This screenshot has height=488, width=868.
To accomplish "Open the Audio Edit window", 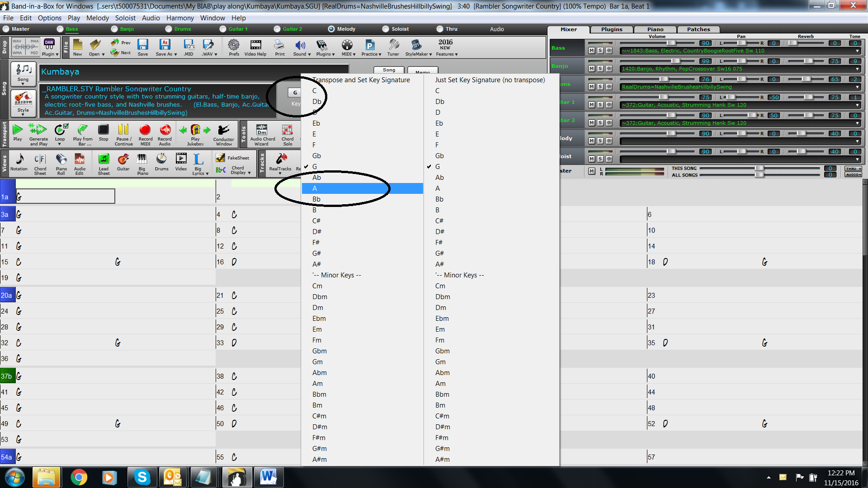I will 80,164.
